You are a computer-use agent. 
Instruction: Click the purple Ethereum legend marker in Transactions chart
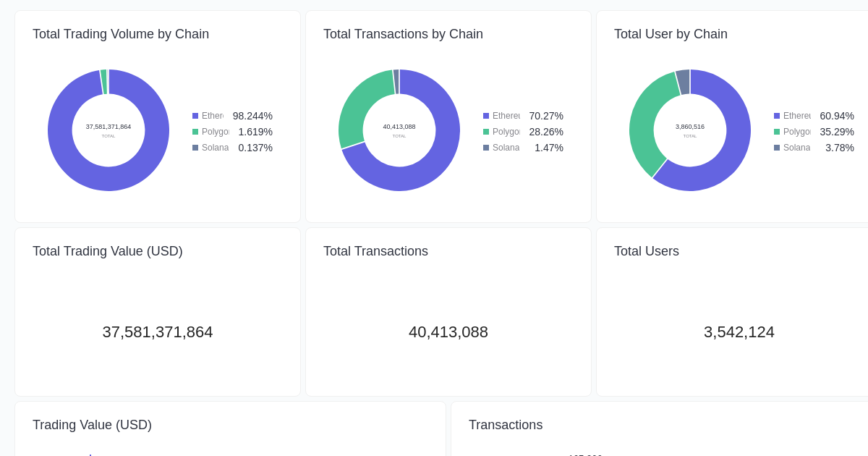point(485,116)
